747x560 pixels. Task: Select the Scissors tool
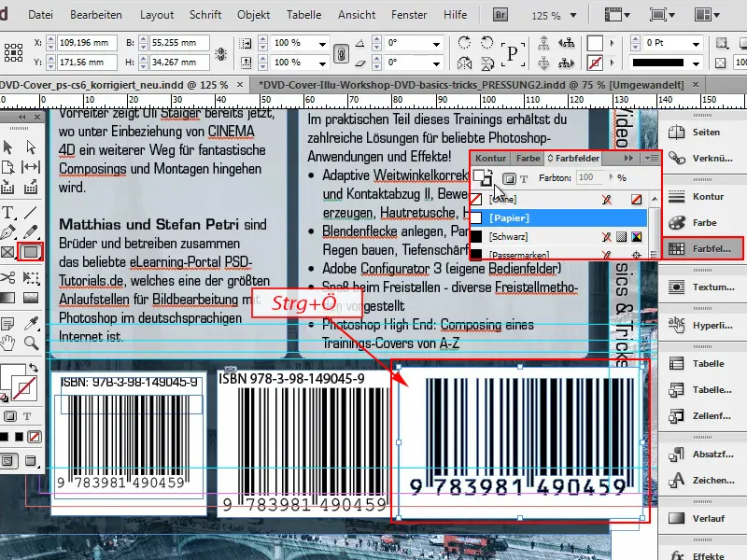[x=7, y=277]
